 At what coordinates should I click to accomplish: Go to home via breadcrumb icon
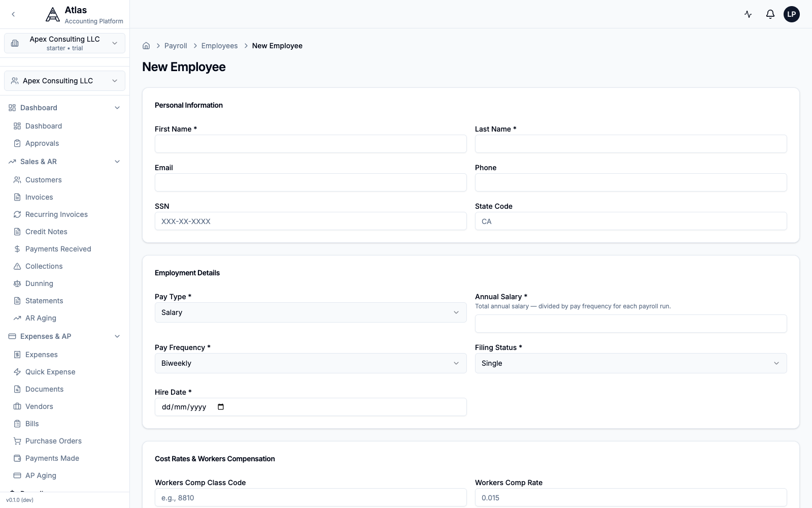point(146,46)
